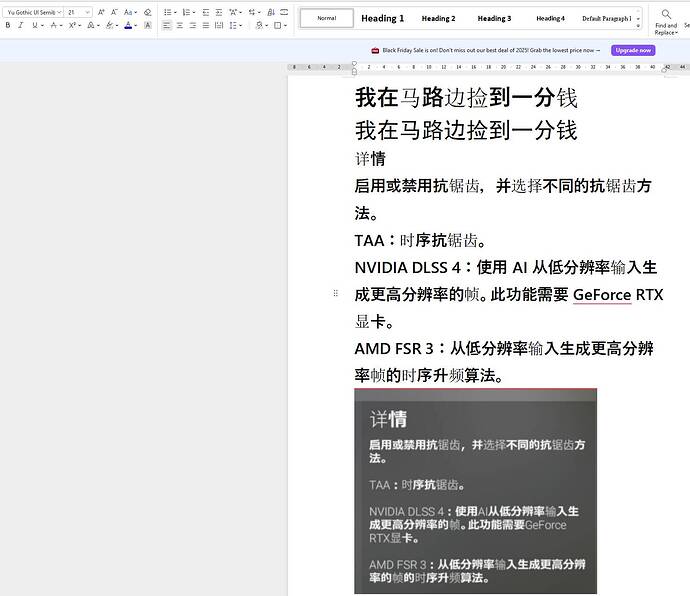Viewport: 690px width, 596px height.
Task: Align text right
Action: click(193, 26)
